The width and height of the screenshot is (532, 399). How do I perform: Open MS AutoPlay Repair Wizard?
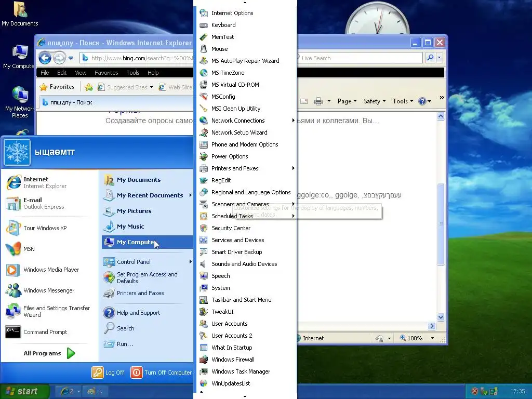(245, 61)
